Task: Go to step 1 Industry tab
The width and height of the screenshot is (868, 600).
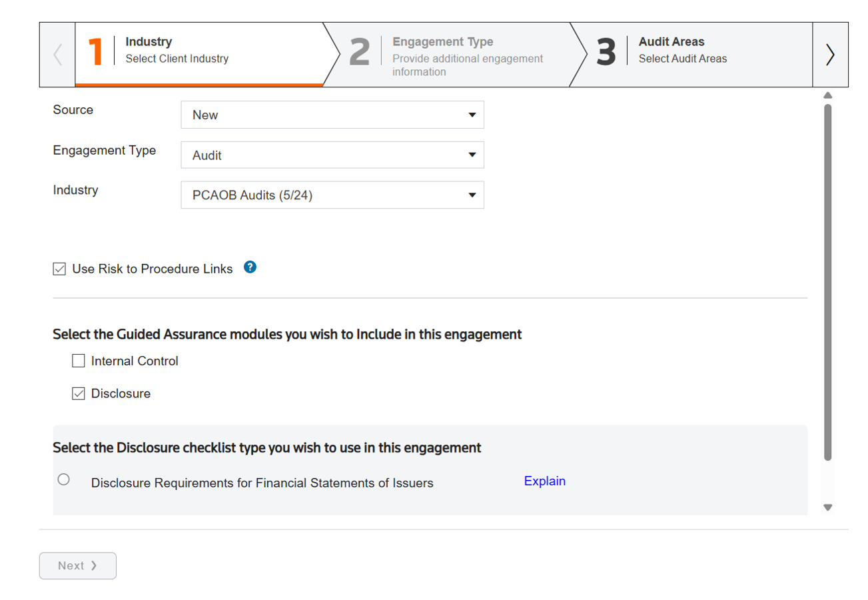Action: [199, 55]
